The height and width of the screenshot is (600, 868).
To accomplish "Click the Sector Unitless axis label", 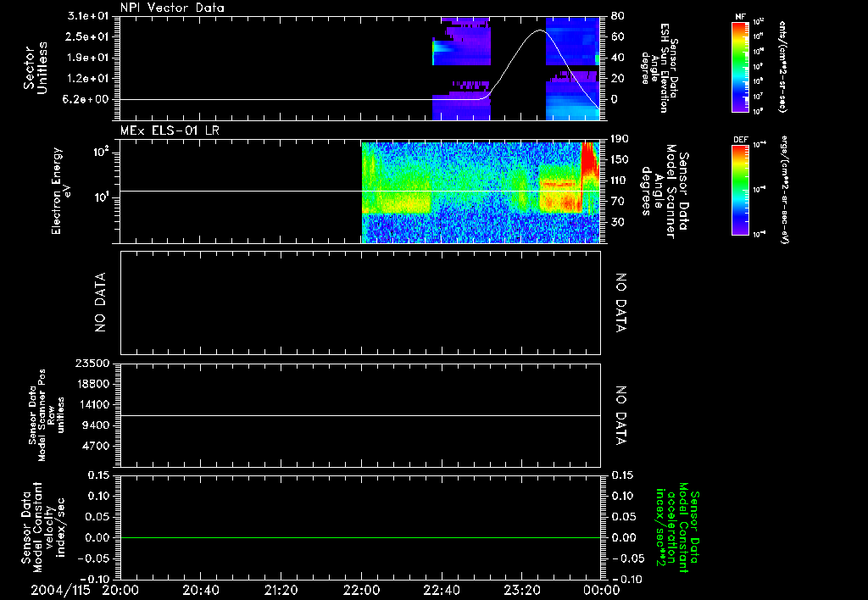I will tap(36, 68).
